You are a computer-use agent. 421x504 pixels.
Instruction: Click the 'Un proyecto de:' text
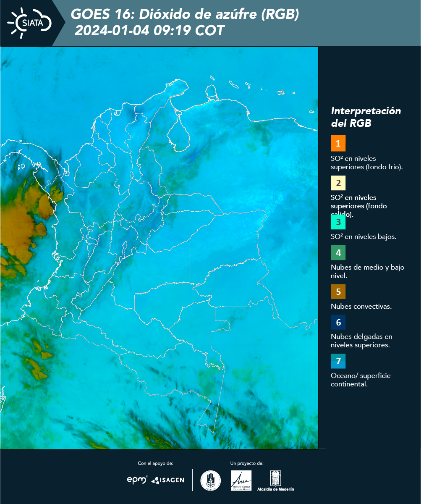(247, 463)
